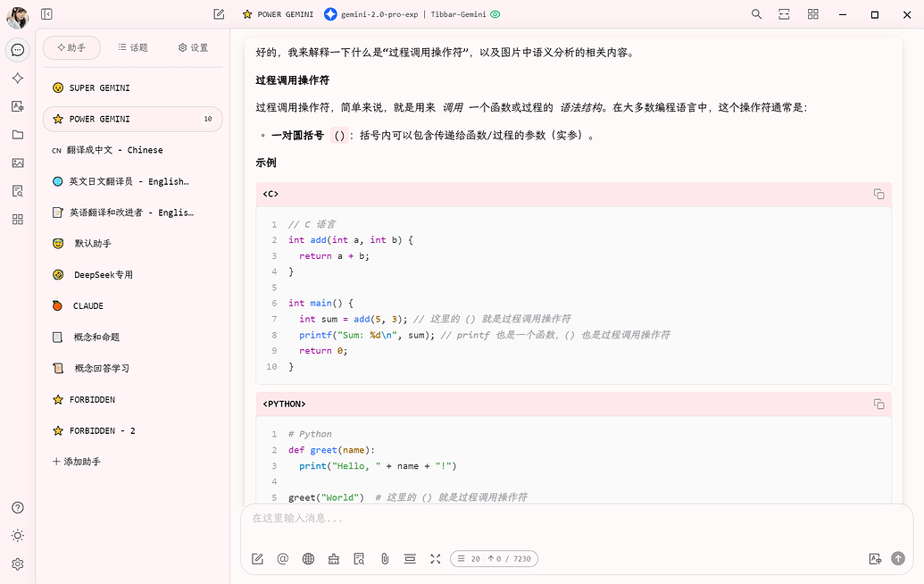The width and height of the screenshot is (924, 584).
Task: Select 翻译成中文 - Chinese assistant
Action: 133,150
